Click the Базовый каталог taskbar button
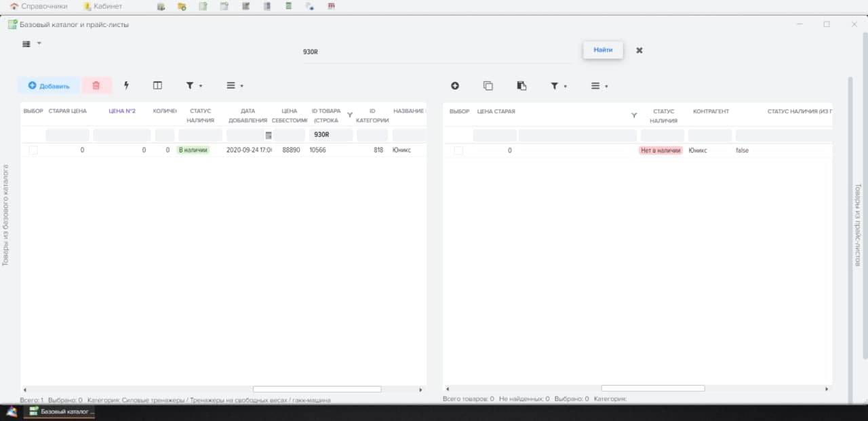The width and height of the screenshot is (868, 421). tap(60, 412)
